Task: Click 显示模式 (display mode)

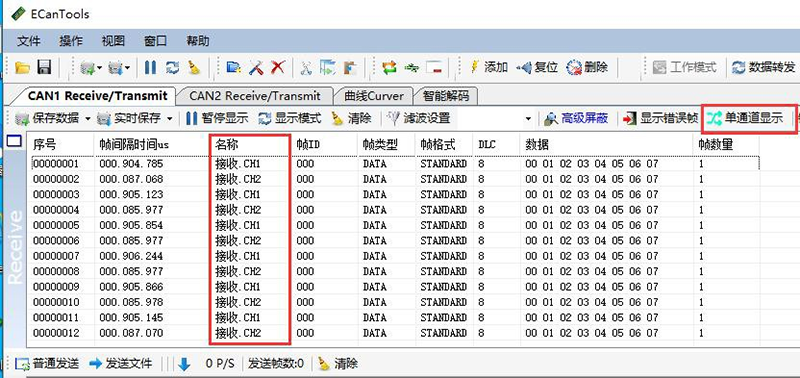Action: tap(290, 118)
